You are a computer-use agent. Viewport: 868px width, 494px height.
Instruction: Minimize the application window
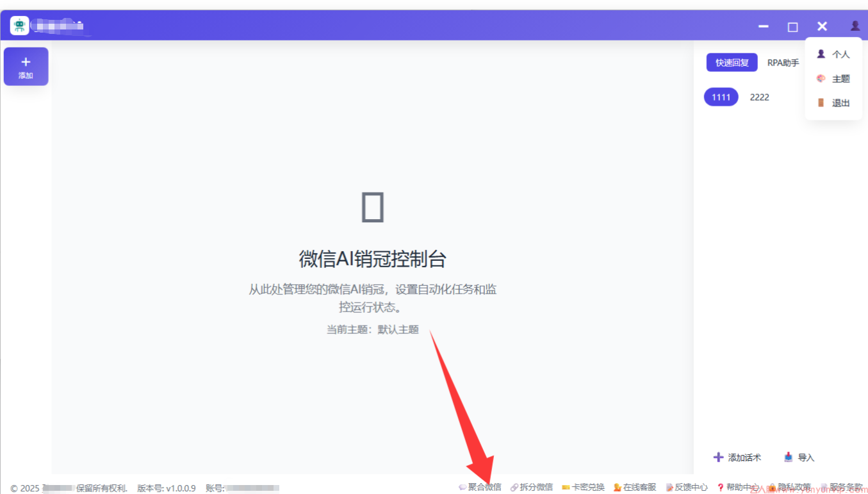click(764, 26)
